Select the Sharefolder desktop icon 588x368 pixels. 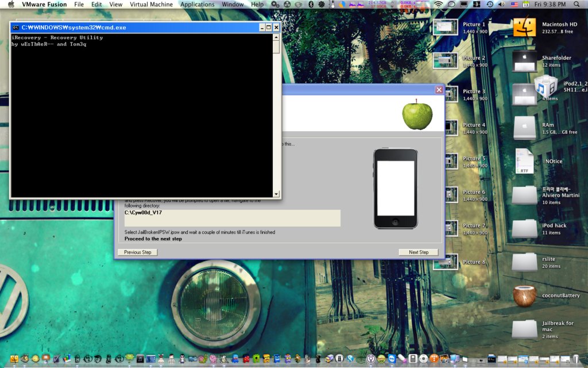524,61
